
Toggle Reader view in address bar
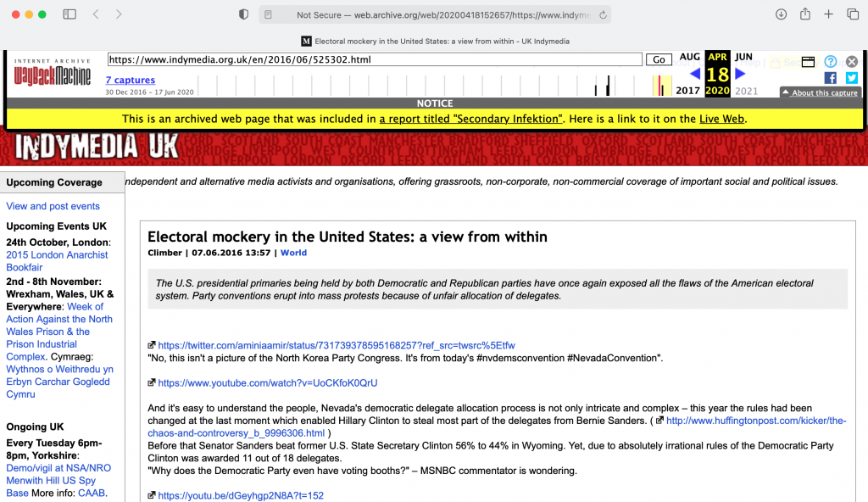point(269,14)
